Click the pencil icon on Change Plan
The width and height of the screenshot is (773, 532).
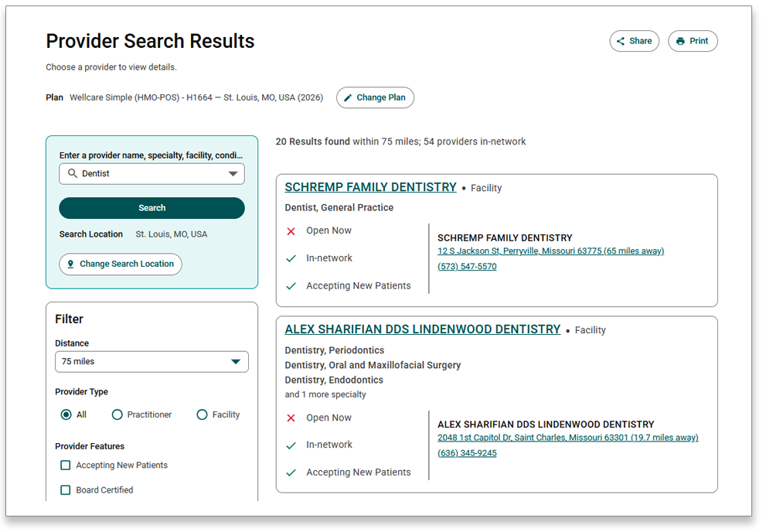(x=350, y=97)
